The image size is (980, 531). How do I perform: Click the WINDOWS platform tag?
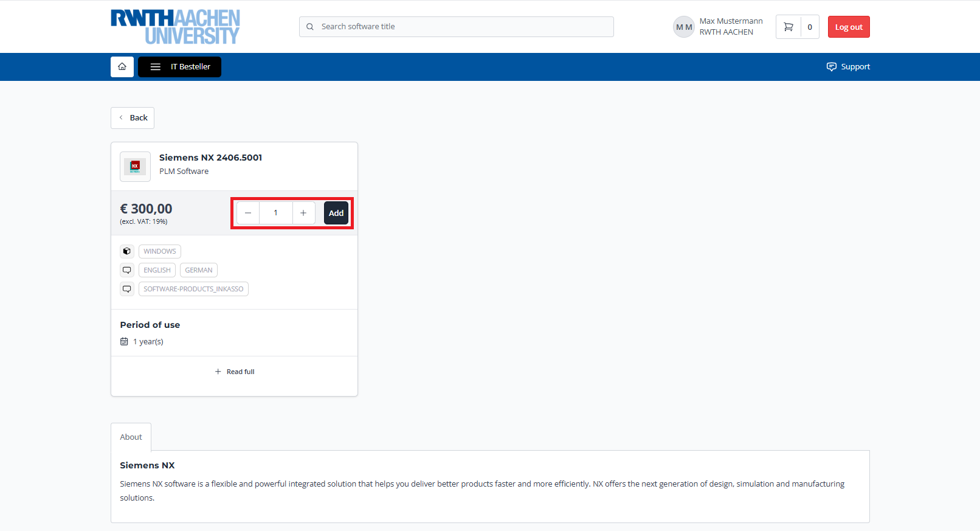(160, 251)
